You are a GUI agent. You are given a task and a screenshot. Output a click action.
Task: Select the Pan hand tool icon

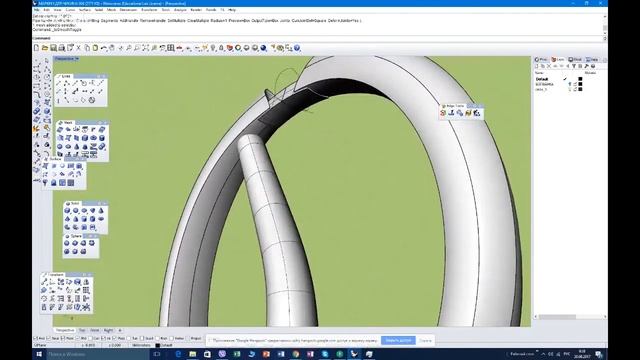[x=112, y=48]
